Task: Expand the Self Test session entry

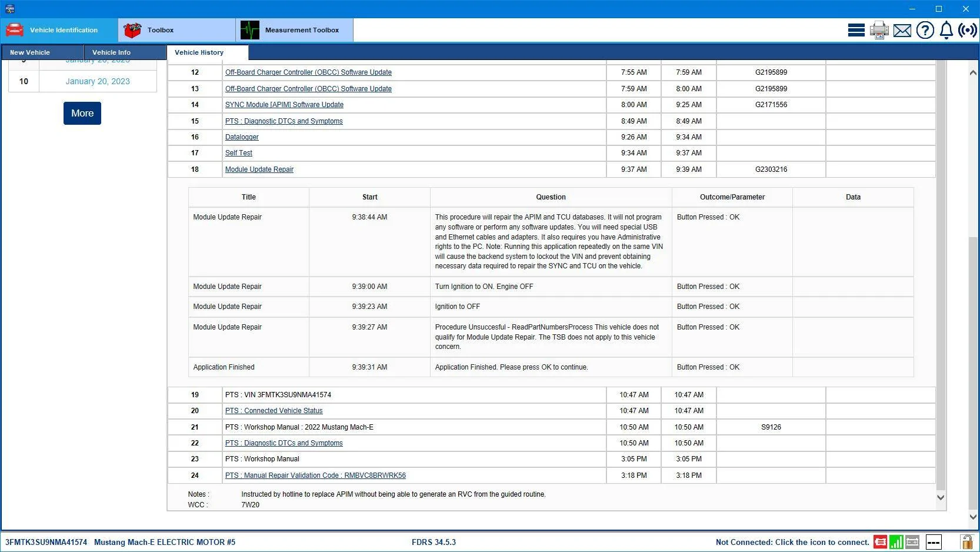Action: tap(238, 153)
